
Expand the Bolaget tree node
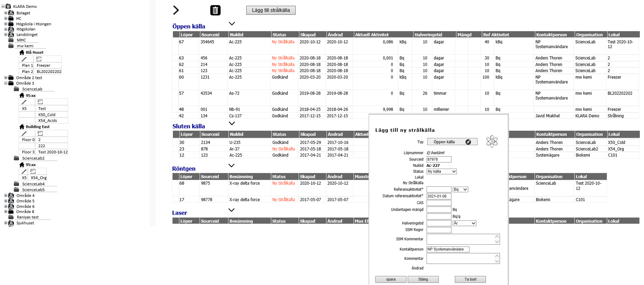[x=6, y=13]
